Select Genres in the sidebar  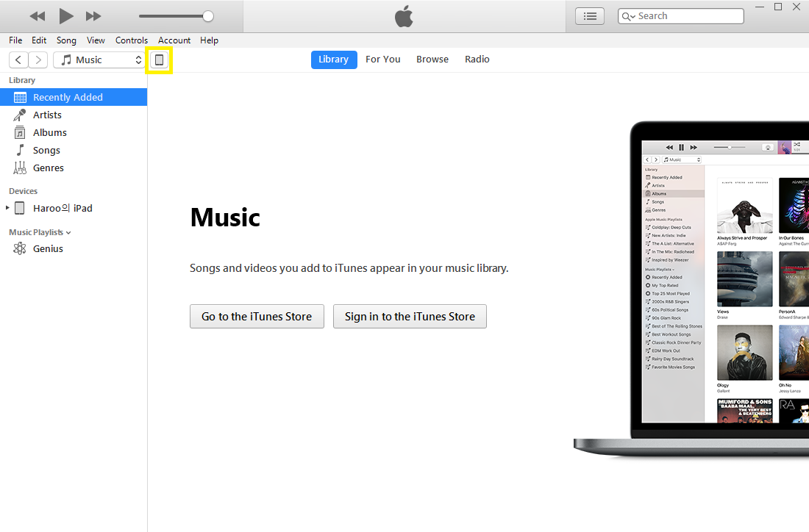74,168
